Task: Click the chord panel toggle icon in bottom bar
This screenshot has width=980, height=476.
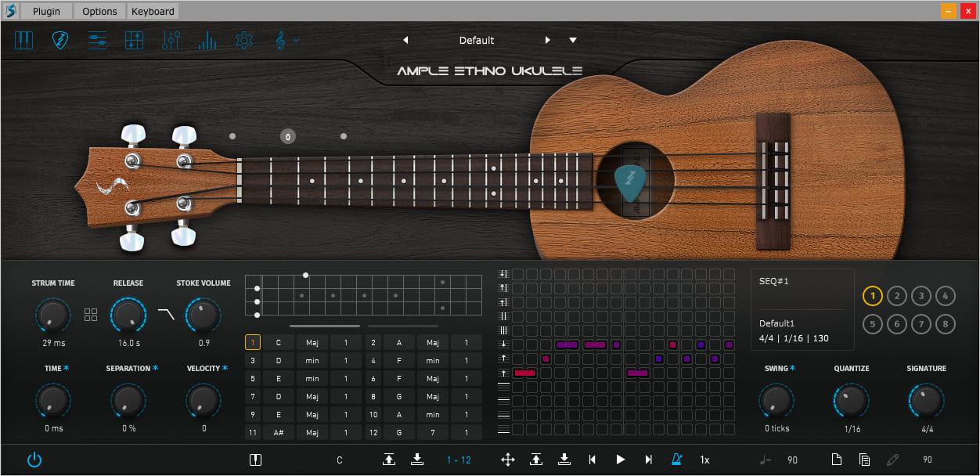Action: pos(255,460)
